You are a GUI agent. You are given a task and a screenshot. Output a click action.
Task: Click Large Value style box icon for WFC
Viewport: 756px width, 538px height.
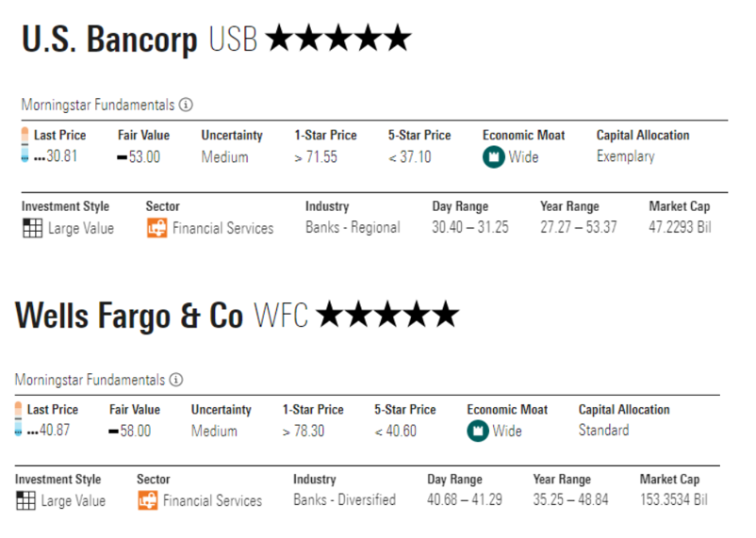[x=25, y=501]
